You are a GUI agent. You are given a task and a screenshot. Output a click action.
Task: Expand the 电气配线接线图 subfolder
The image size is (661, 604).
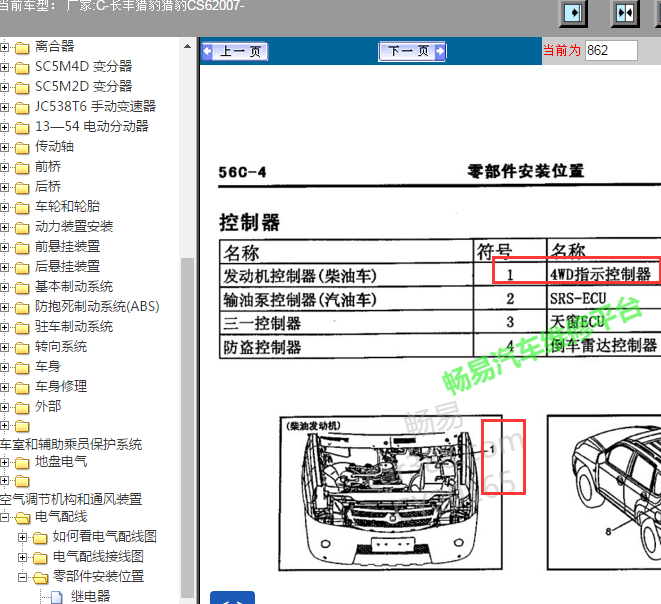coord(22,558)
